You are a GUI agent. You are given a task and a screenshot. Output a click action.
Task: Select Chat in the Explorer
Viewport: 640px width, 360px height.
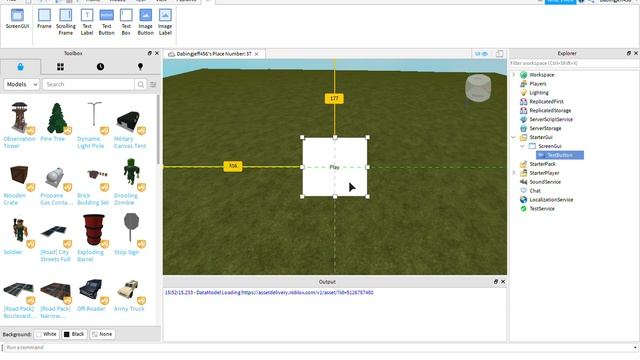click(535, 191)
